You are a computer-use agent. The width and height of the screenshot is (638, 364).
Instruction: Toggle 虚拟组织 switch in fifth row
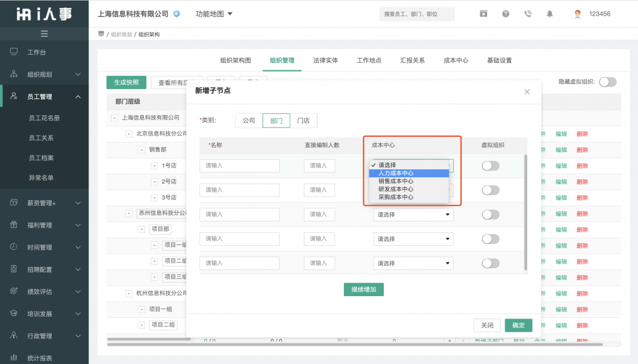coord(491,263)
